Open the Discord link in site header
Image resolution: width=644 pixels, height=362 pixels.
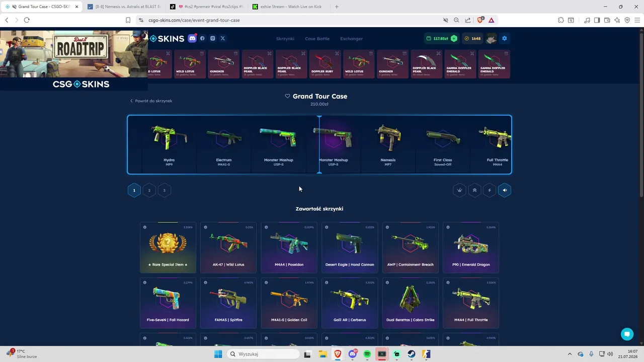192,38
